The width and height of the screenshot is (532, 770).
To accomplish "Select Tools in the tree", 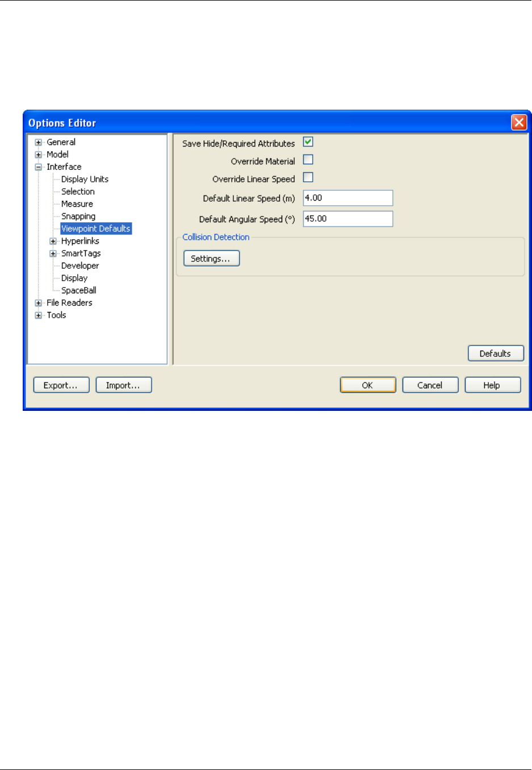I will point(56,315).
